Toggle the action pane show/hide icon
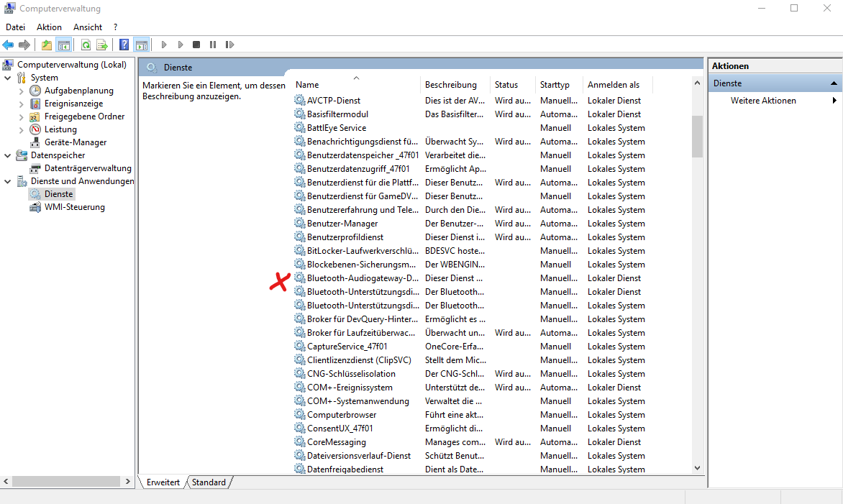 click(142, 45)
